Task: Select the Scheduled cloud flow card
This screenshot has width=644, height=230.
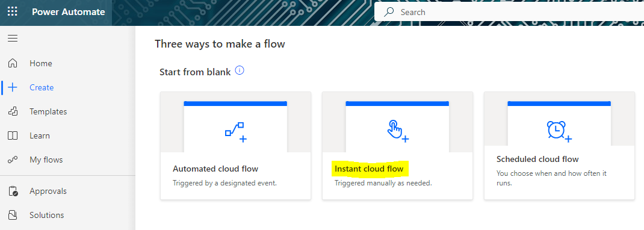Action: pyautogui.click(x=559, y=146)
